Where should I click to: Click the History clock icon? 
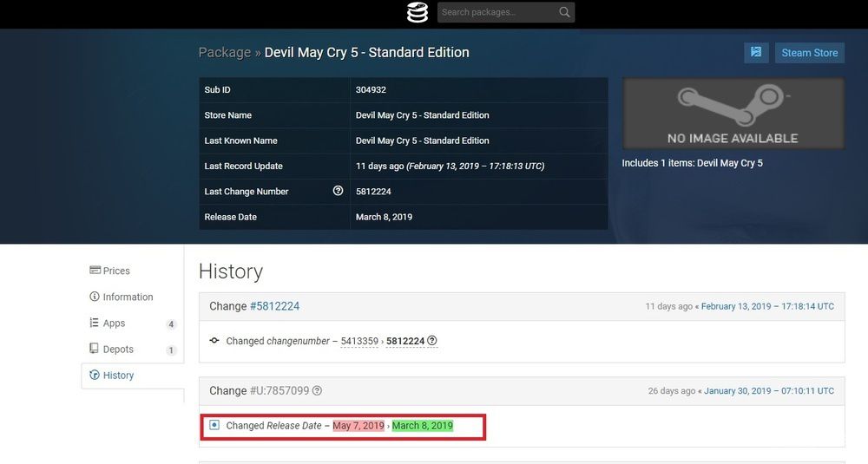coord(95,375)
